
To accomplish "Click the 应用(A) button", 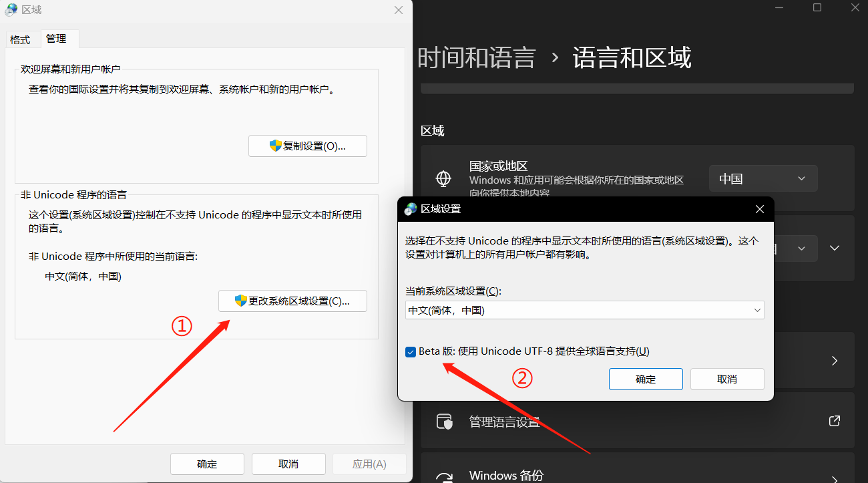I will 369,464.
